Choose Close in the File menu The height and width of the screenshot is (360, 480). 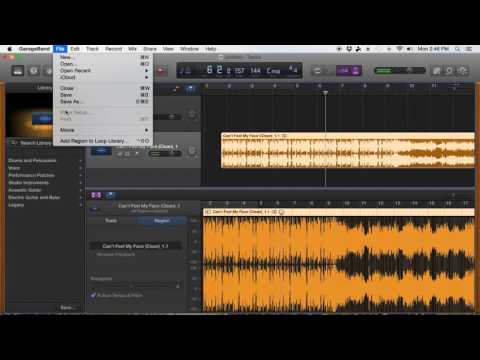(103, 88)
